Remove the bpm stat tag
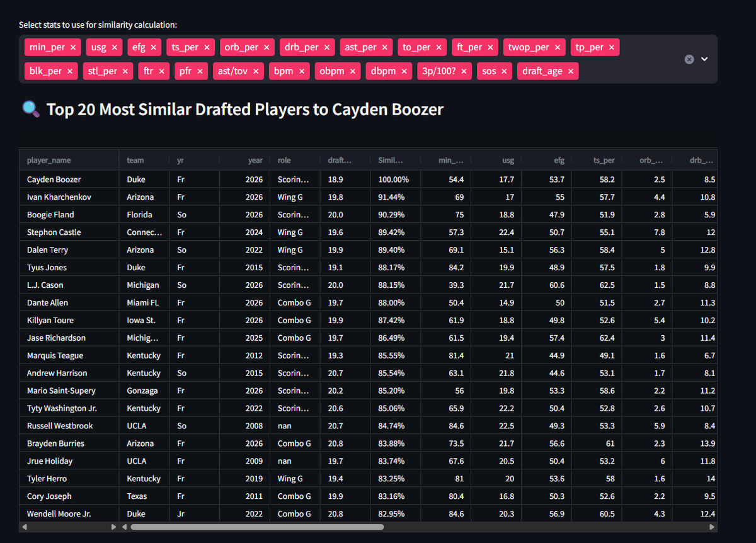The image size is (756, 543). pos(301,71)
